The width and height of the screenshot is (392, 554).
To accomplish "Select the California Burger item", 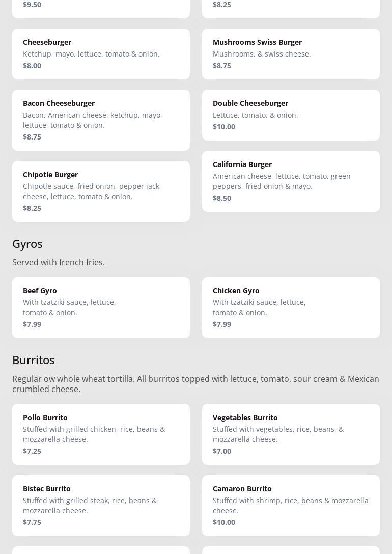I will click(291, 181).
